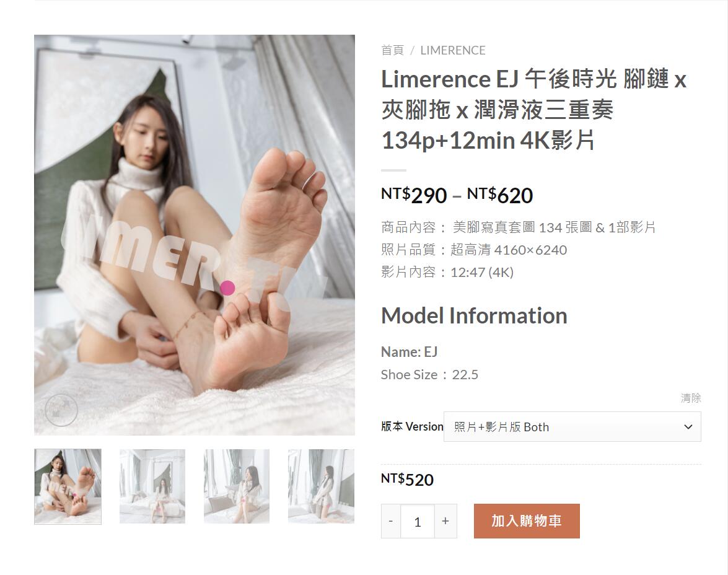Screen dimensions: 728x575
Task: Select the first product thumbnail
Action: [68, 486]
